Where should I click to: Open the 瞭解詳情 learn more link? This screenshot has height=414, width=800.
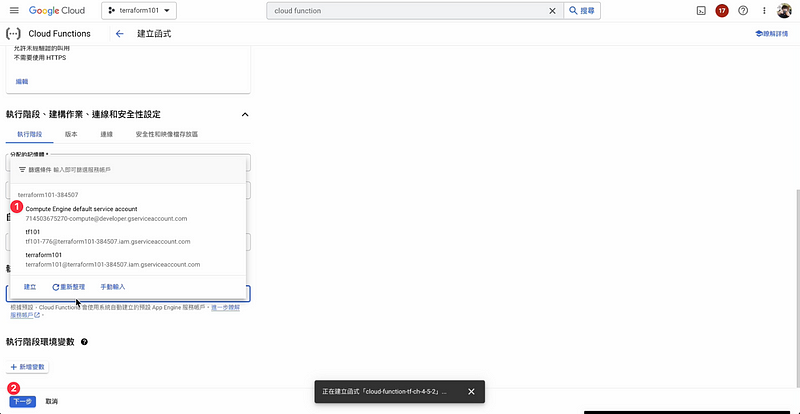[771, 34]
